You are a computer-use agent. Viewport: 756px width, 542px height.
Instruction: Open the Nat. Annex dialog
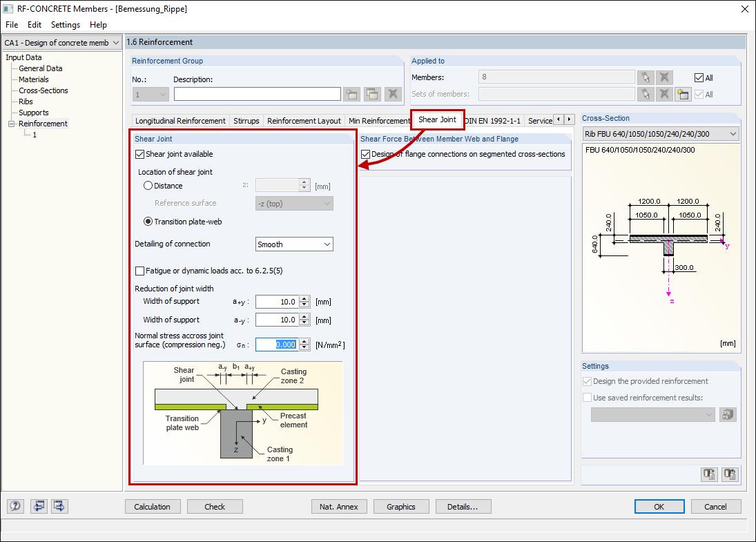pyautogui.click(x=339, y=506)
